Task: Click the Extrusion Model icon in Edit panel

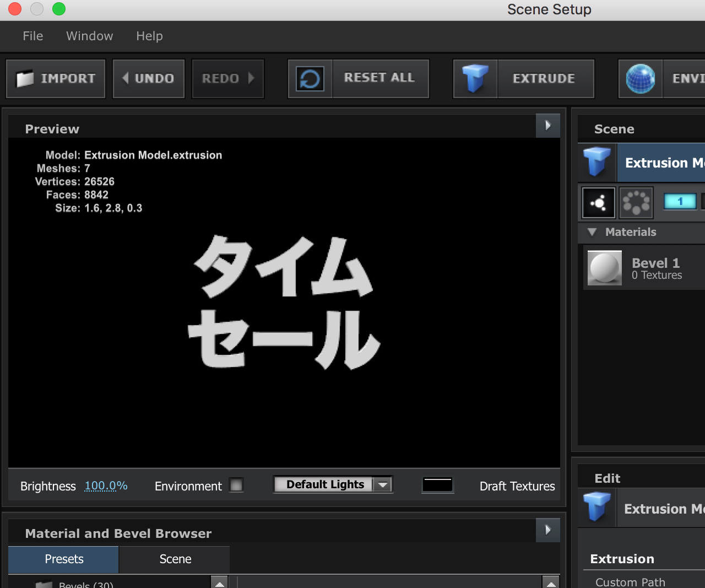Action: click(x=597, y=508)
